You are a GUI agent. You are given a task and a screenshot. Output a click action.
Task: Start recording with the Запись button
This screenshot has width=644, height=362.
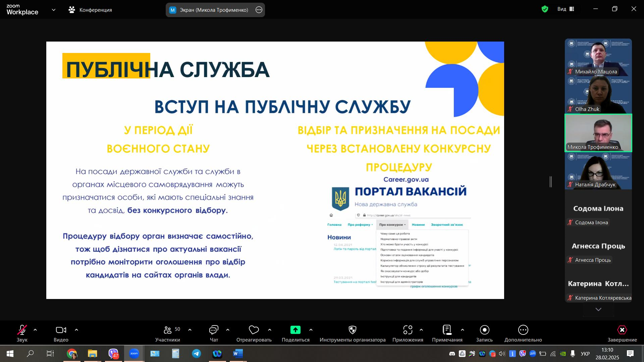click(x=484, y=330)
